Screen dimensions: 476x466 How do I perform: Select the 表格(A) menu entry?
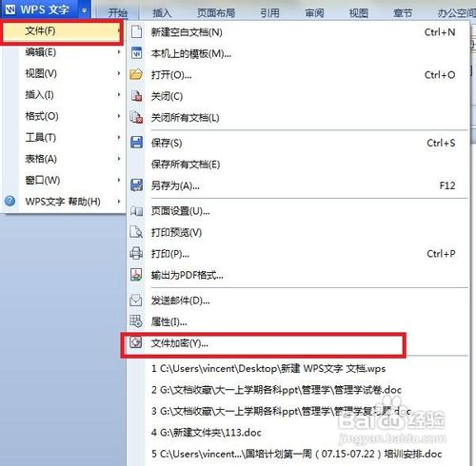point(64,159)
